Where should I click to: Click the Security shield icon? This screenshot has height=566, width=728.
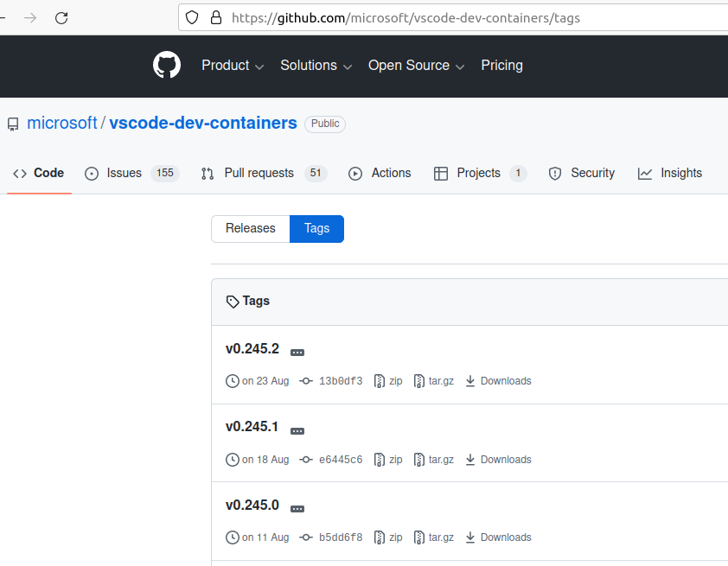tap(554, 173)
